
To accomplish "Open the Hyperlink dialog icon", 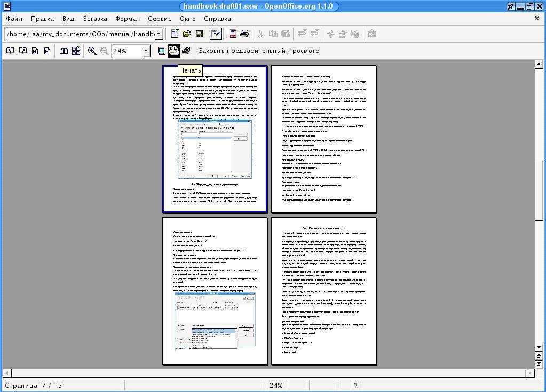I will pos(355,34).
